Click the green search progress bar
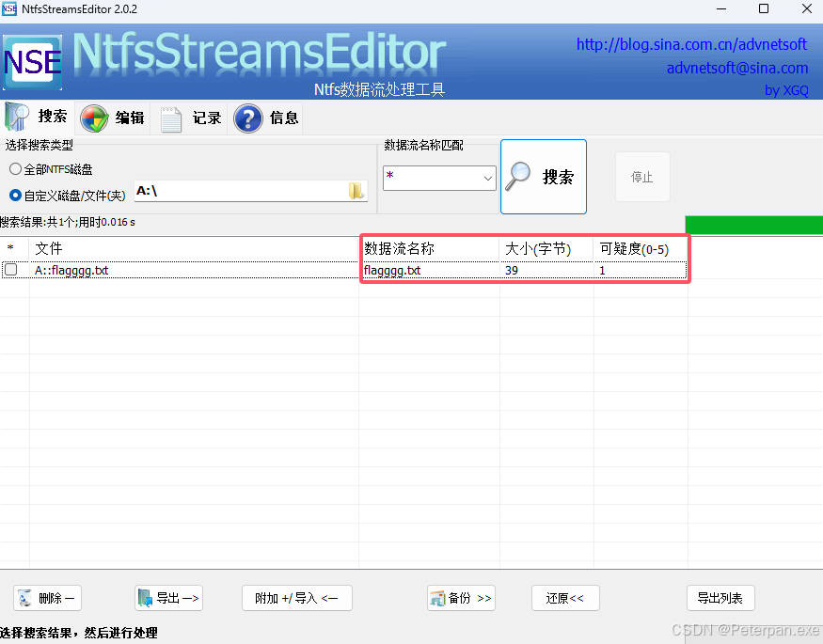This screenshot has height=644, width=823. click(753, 225)
